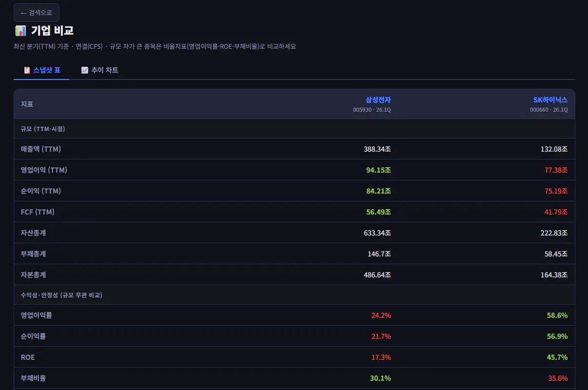Open the 삼성전자 company link
The height and width of the screenshot is (390, 588).
click(x=378, y=100)
